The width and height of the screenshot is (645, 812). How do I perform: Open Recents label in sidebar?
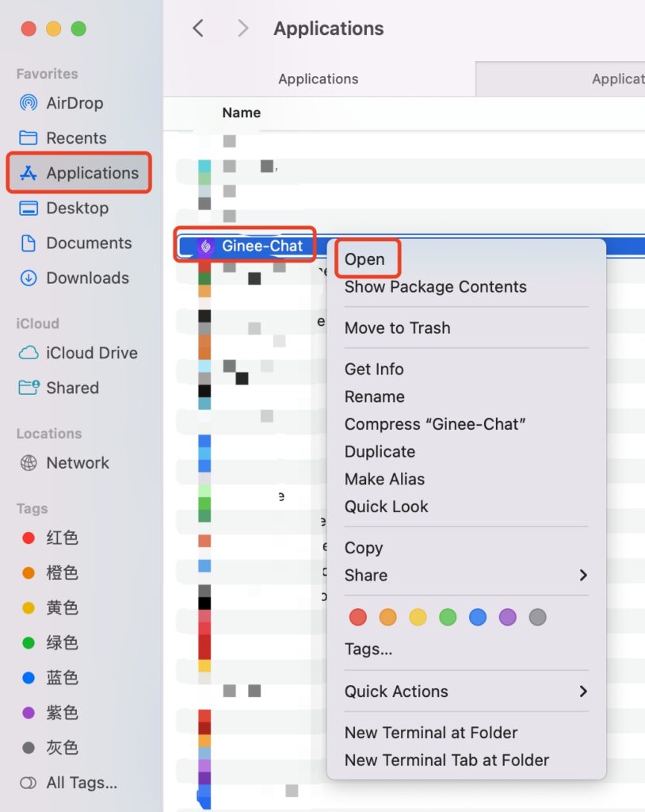coord(77,138)
